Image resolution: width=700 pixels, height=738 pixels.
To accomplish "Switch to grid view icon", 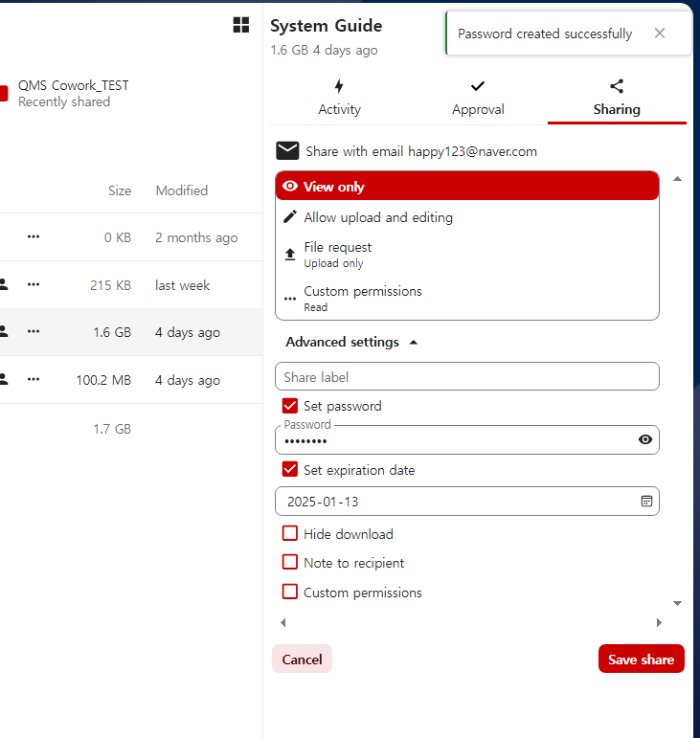I will coord(241,25).
